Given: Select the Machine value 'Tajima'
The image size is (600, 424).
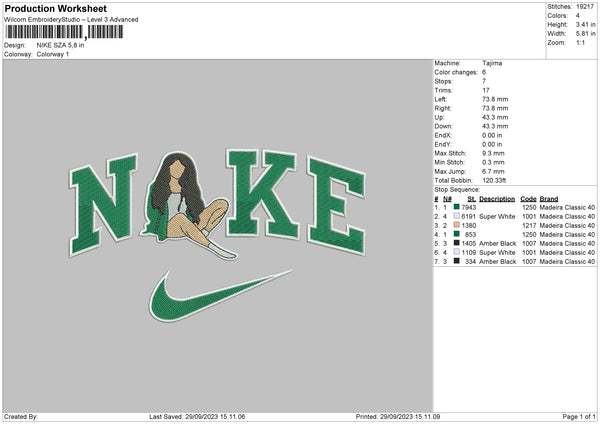Looking at the screenshot, I should pyautogui.click(x=492, y=63).
